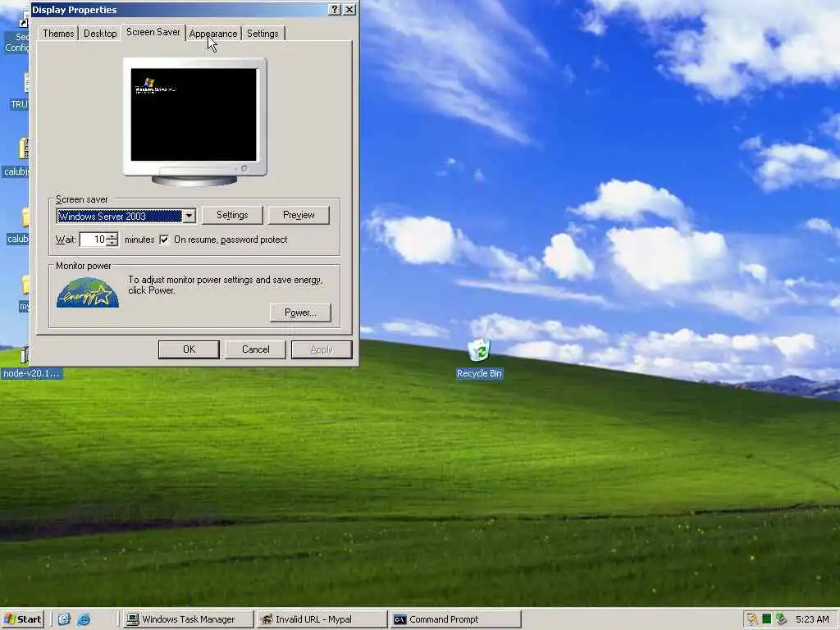Click the keys icon in system tray
This screenshot has height=630, width=840.
tap(751, 619)
